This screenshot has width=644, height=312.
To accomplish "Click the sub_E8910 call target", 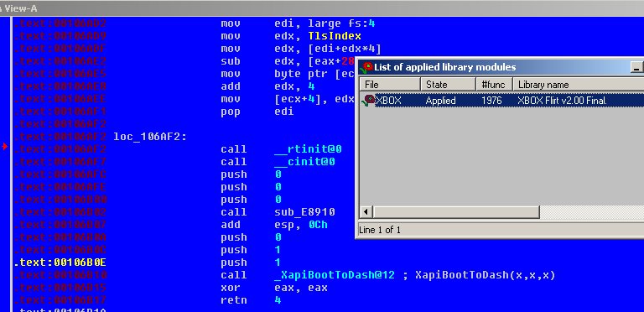I will (304, 212).
